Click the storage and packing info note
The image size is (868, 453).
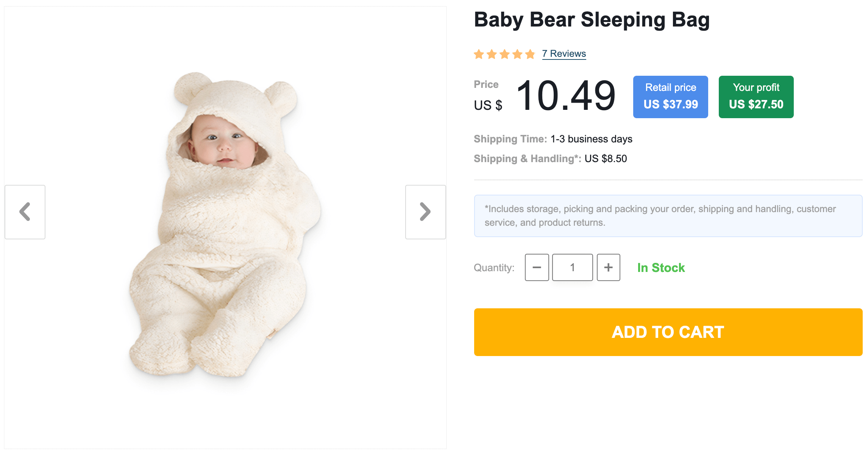point(668,216)
